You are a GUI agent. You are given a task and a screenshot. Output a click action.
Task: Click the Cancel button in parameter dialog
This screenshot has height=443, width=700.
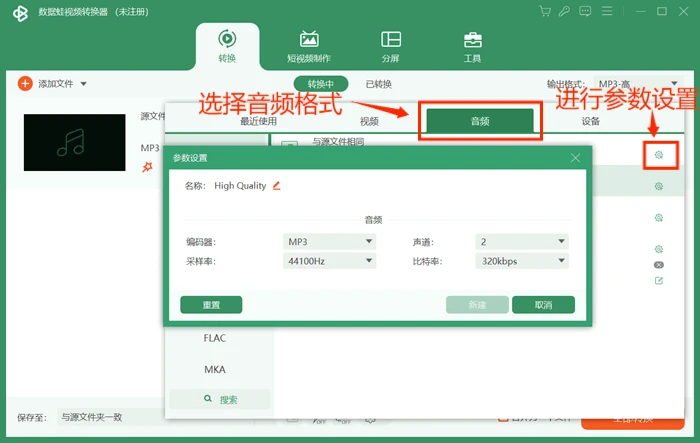click(x=543, y=305)
